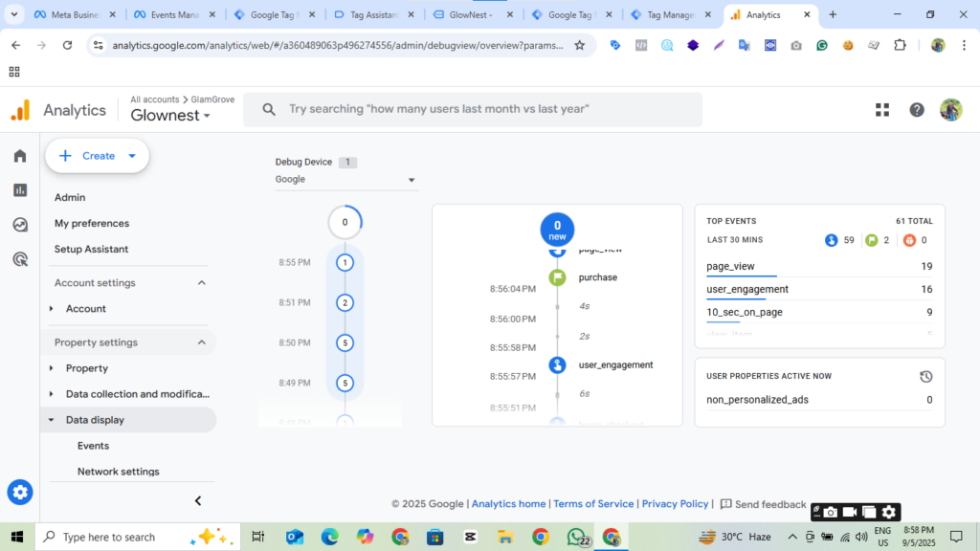
Task: Switch to the Meta Business browser tab
Action: tap(75, 14)
